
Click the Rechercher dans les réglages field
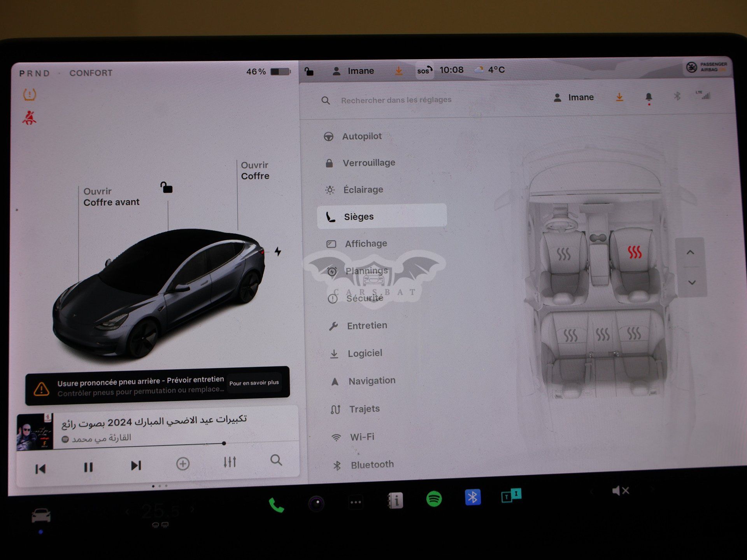point(396,100)
